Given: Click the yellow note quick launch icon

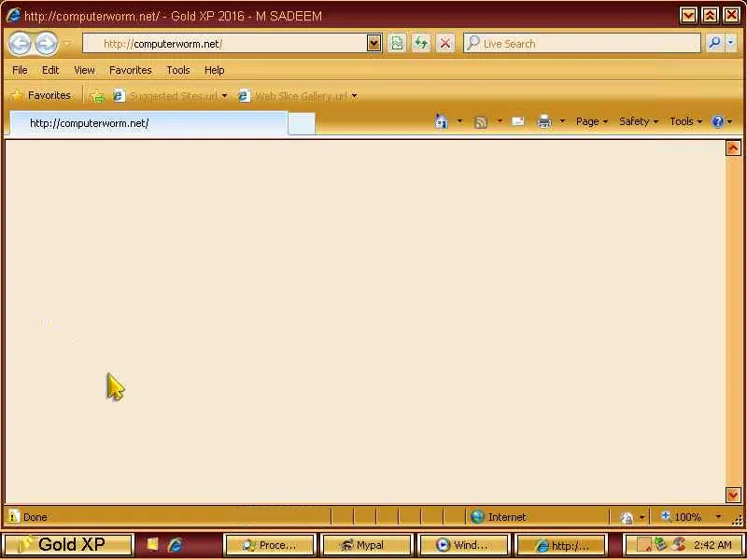Looking at the screenshot, I should pos(152,544).
